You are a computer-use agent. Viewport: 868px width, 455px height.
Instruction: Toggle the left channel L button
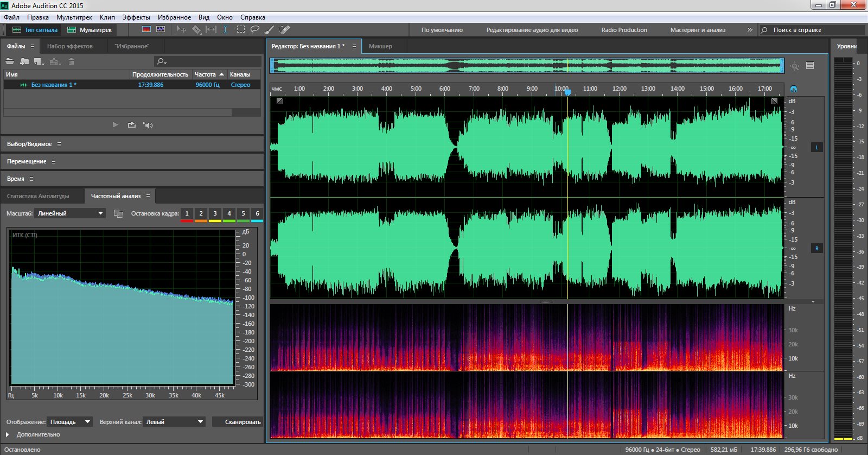(816, 148)
